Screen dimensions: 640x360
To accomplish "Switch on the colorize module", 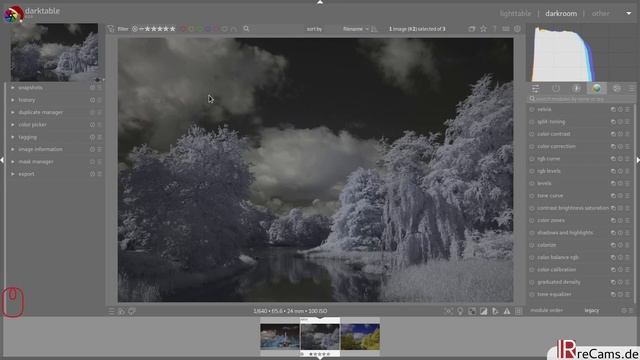I will tap(532, 245).
